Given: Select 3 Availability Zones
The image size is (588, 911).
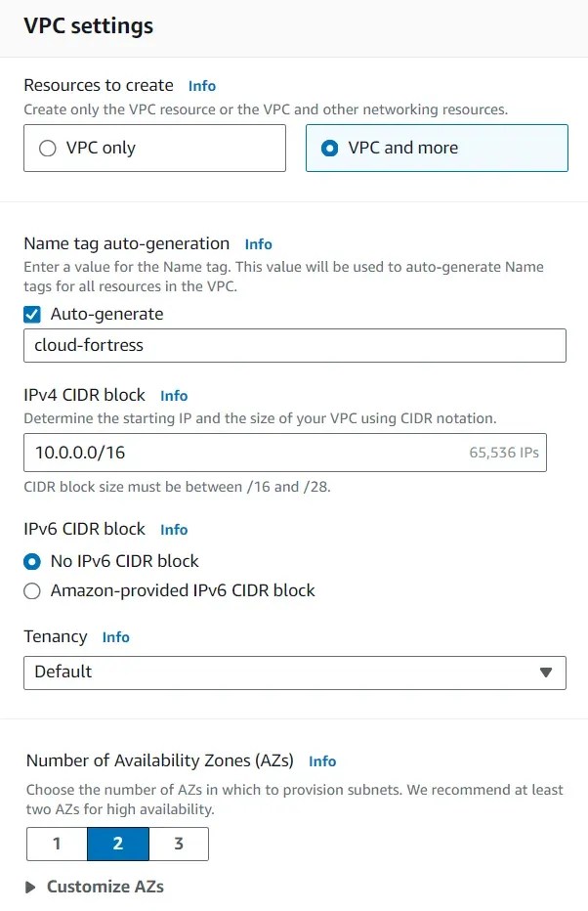Looking at the screenshot, I should tap(179, 843).
